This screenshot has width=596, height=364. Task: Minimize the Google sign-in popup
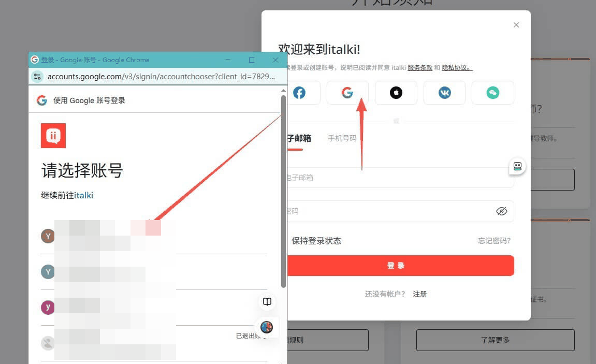click(x=228, y=60)
